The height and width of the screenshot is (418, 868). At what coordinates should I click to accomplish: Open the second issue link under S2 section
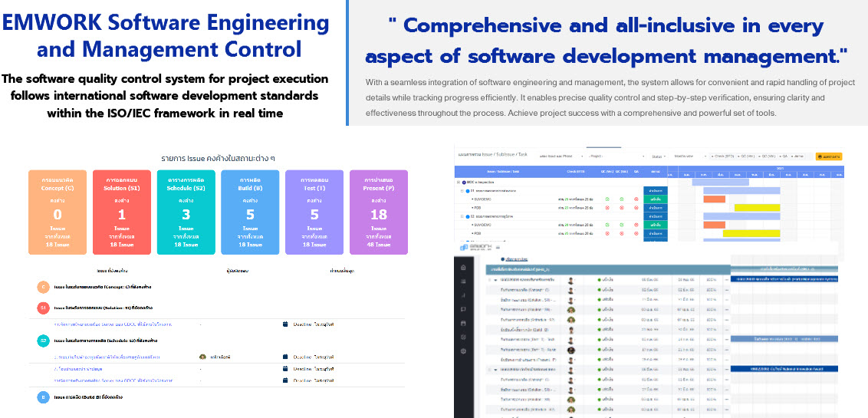coord(77,369)
